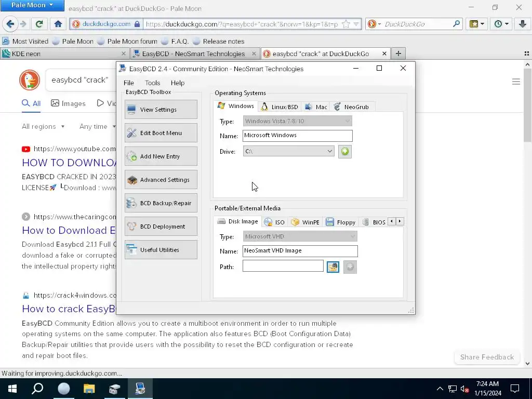Image resolution: width=532 pixels, height=399 pixels.
Task: Switch to EasyBCD - NeoSmart Technologies tab
Action: point(194,54)
